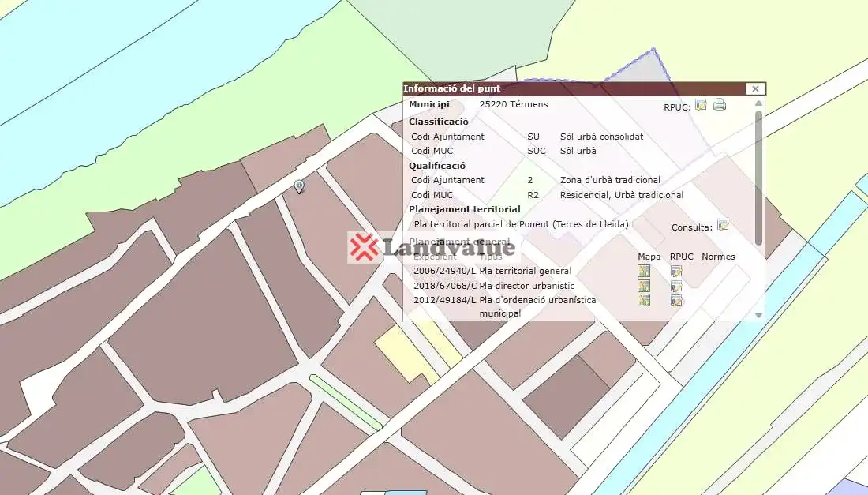The width and height of the screenshot is (868, 495).
Task: Close the Informació del punt window
Action: pyautogui.click(x=755, y=88)
